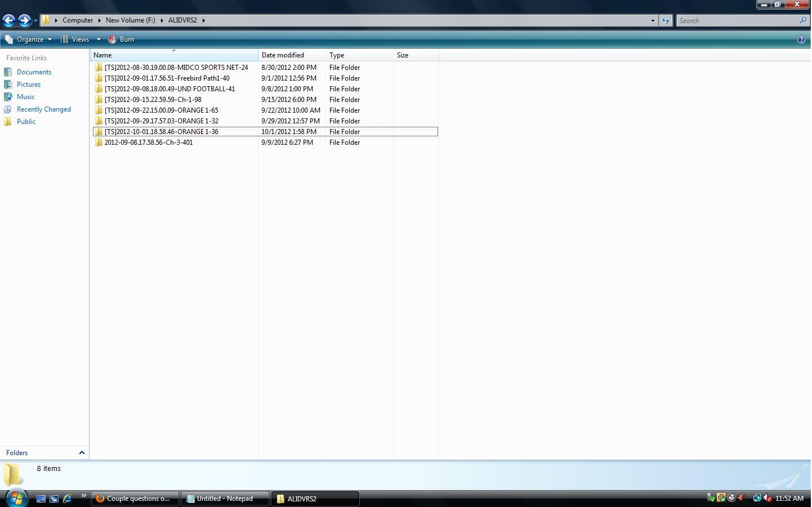This screenshot has width=812, height=507.
Task: Click the Windows Start orb
Action: click(x=16, y=498)
